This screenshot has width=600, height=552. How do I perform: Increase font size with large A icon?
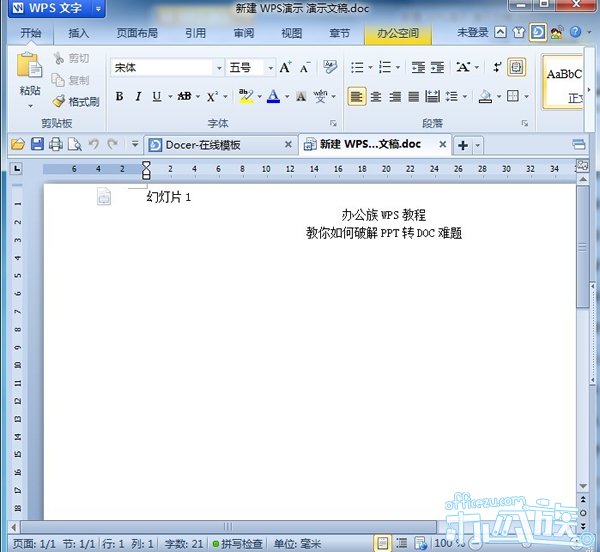pyautogui.click(x=285, y=68)
